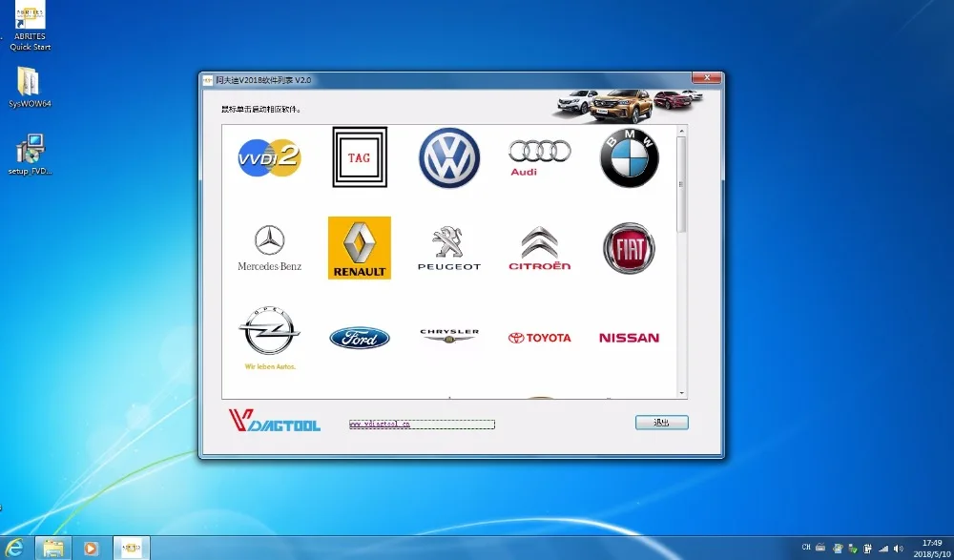Click the power plug battery tray icon

pos(868,549)
